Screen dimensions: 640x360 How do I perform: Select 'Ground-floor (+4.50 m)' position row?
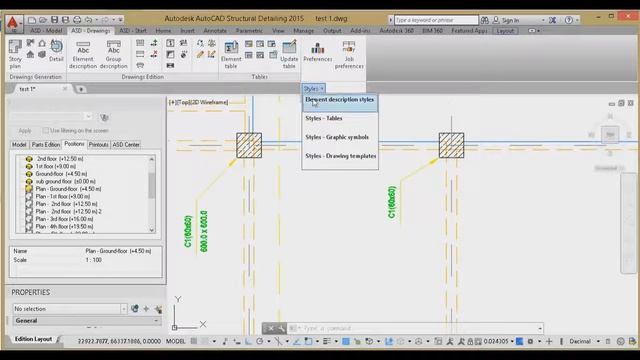[61, 174]
